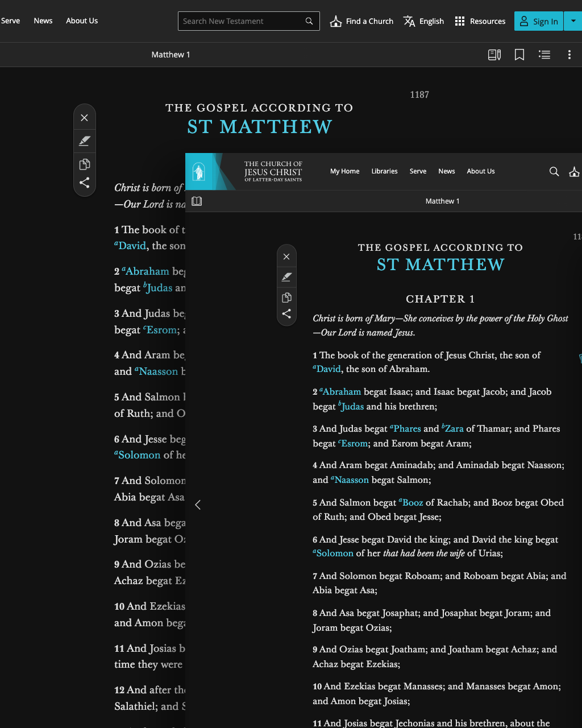
Task: Open the Libraries menu item
Action: (384, 171)
